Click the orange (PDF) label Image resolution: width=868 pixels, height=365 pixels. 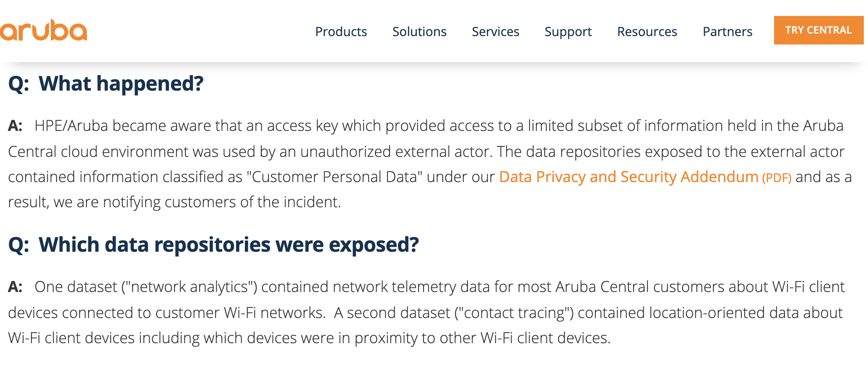click(777, 178)
